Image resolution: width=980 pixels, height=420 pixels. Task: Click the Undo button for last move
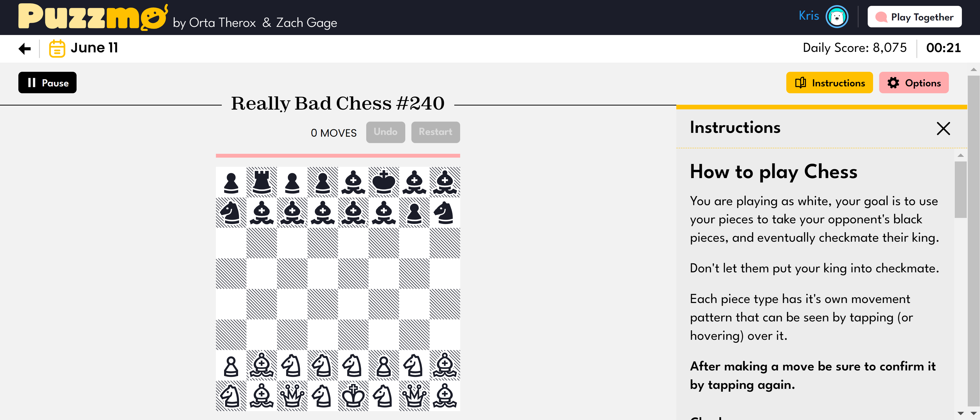click(386, 132)
